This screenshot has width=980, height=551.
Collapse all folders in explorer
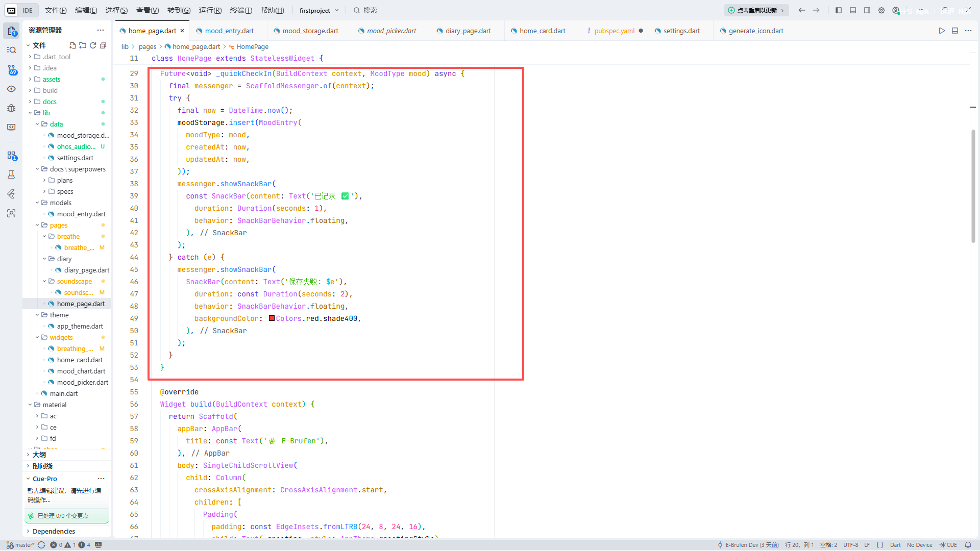103,45
